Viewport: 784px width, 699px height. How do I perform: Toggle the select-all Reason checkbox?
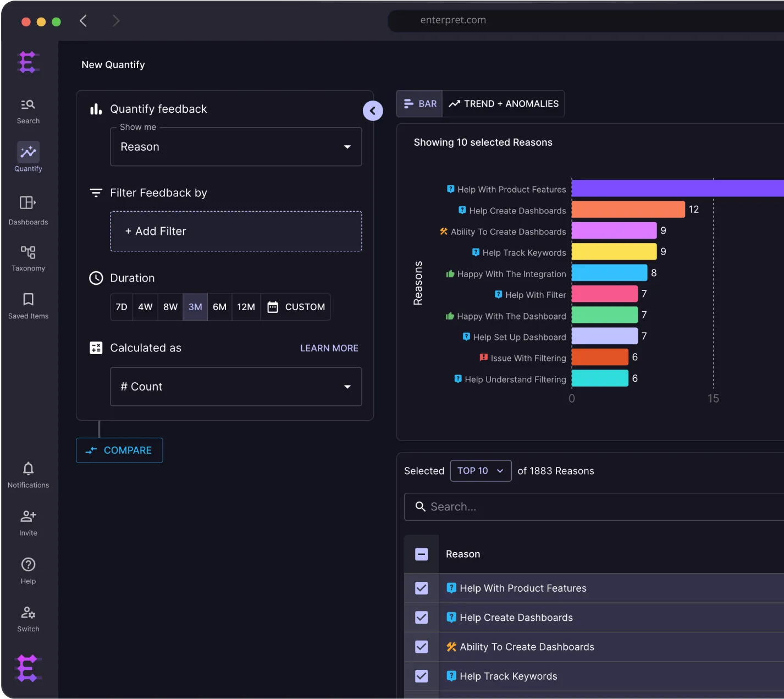point(421,554)
